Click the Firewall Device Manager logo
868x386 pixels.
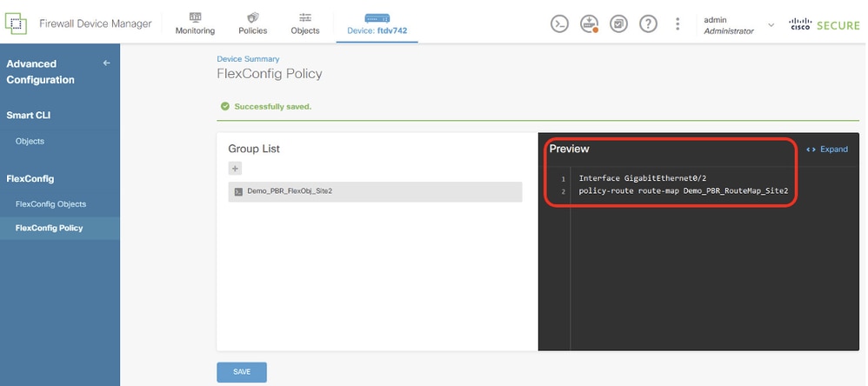tap(16, 23)
